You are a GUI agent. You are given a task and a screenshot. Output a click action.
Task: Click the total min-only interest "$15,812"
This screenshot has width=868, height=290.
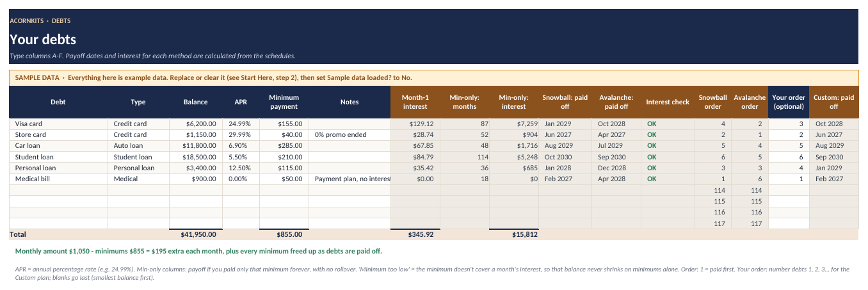click(514, 235)
